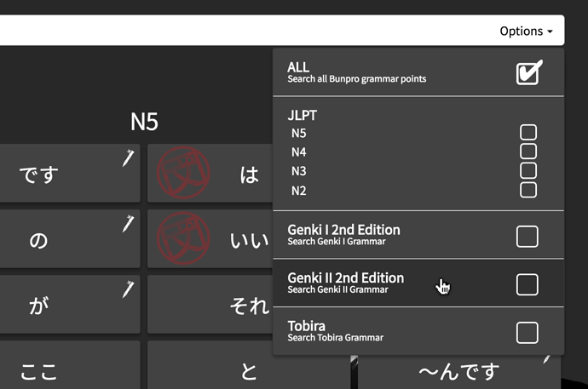Click the red stamp on いい card
This screenshot has height=389, width=588.
183,238
